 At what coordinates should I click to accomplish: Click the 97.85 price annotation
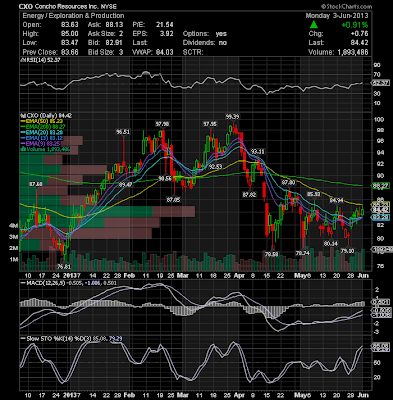pyautogui.click(x=210, y=124)
